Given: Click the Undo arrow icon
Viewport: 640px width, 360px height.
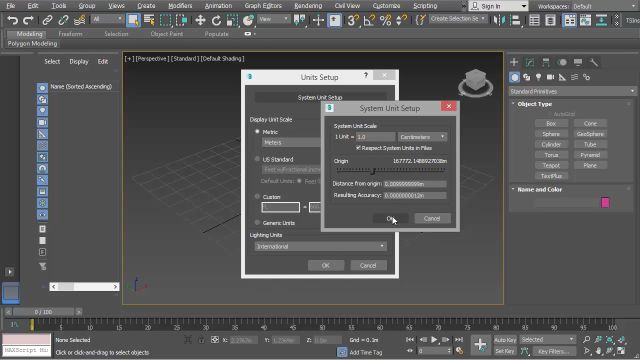Looking at the screenshot, I should point(13,20).
